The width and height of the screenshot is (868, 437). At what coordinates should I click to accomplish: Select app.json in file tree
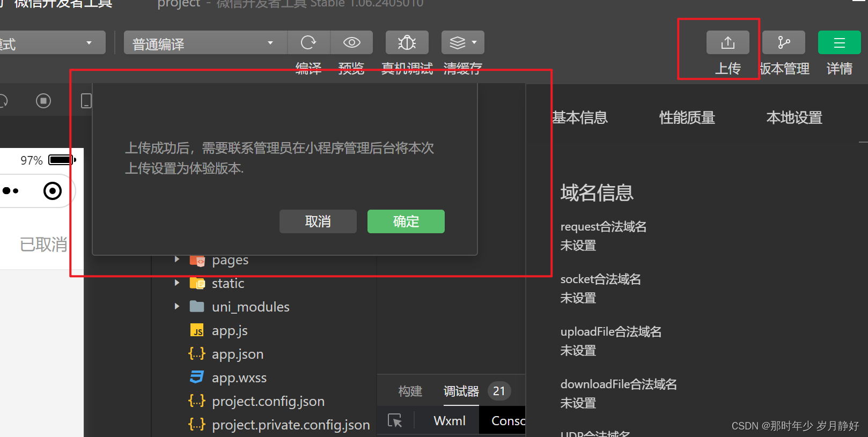click(238, 354)
